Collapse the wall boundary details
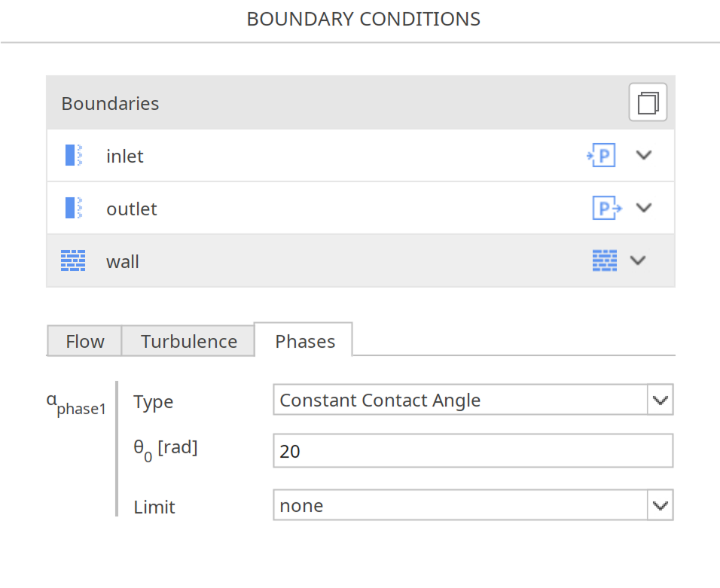This screenshot has width=720, height=588. tap(638, 260)
